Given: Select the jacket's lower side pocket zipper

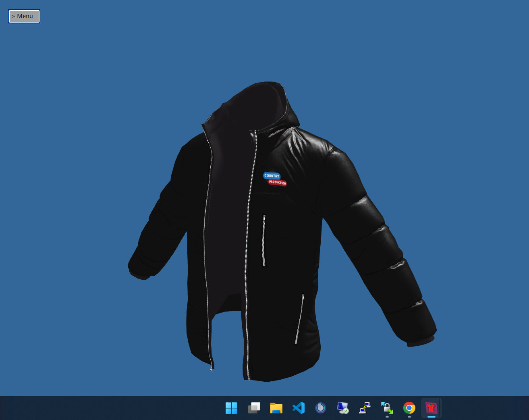Looking at the screenshot, I should click(x=299, y=319).
